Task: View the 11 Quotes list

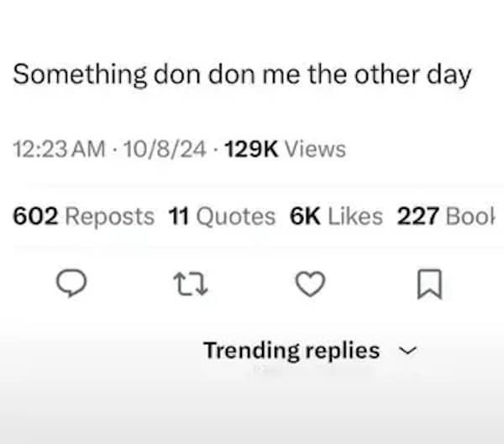Action: (222, 217)
